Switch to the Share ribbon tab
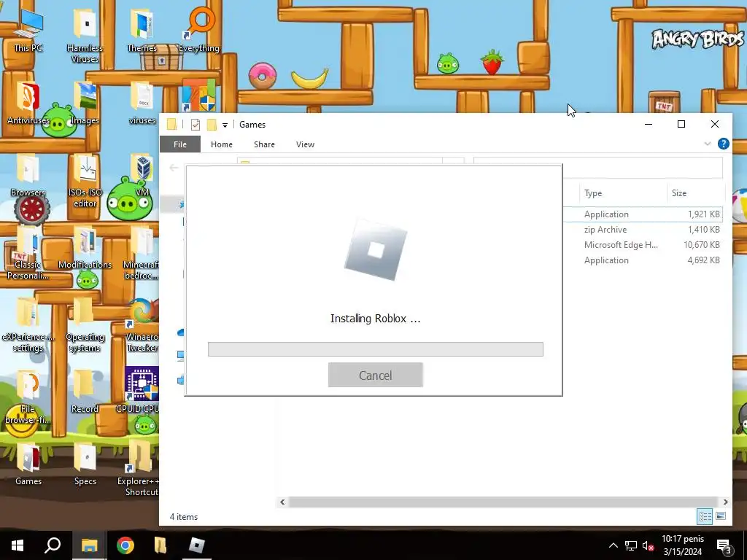This screenshot has height=560, width=747. click(264, 144)
